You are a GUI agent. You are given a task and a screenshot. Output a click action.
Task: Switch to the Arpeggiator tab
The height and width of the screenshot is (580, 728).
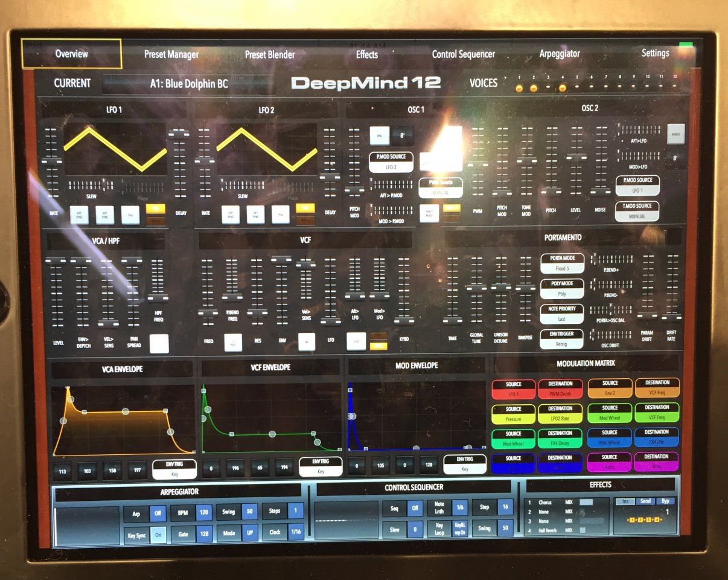tap(560, 53)
